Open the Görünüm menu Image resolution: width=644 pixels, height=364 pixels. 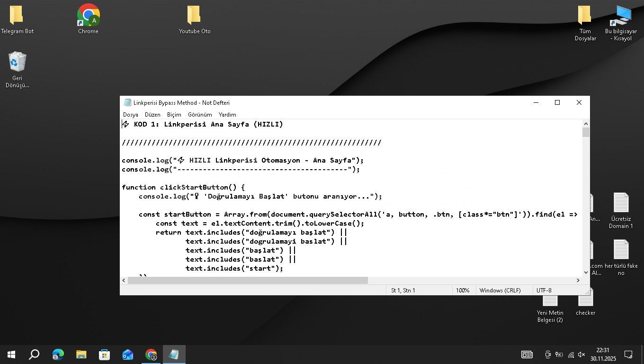[199, 115]
